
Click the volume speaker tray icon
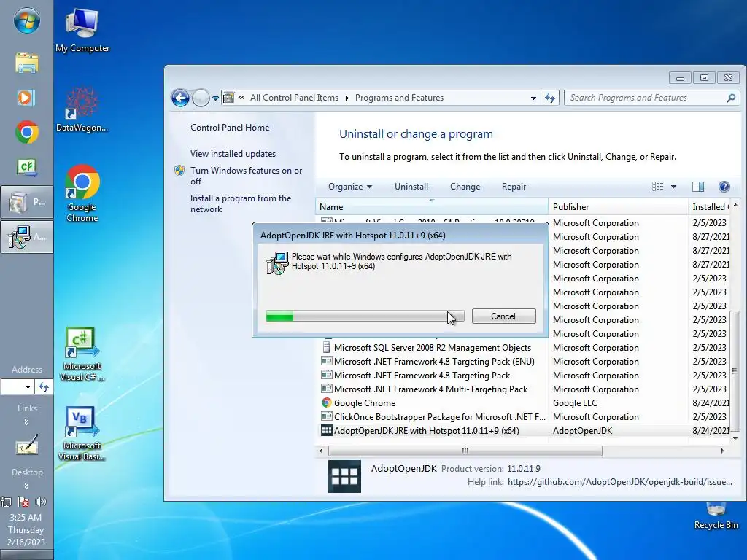pyautogui.click(x=41, y=502)
